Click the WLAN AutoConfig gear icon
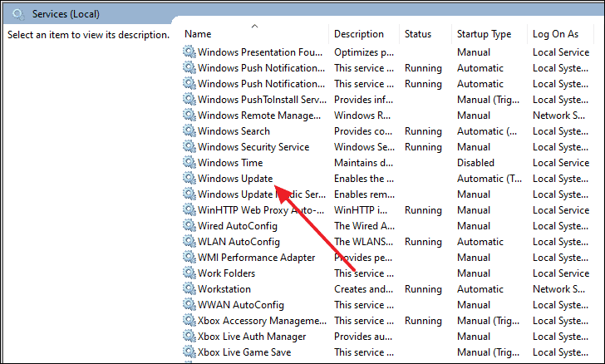The height and width of the screenshot is (364, 605). pyautogui.click(x=189, y=241)
